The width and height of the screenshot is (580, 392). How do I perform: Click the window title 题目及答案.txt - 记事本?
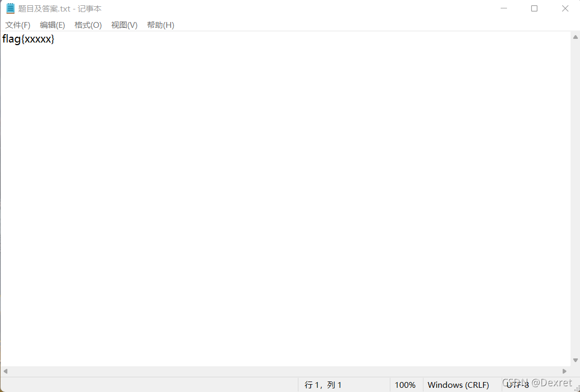(x=60, y=8)
